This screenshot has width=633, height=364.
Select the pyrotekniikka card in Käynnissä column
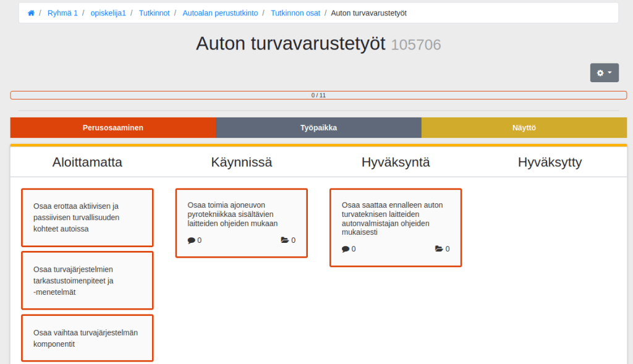241,213
